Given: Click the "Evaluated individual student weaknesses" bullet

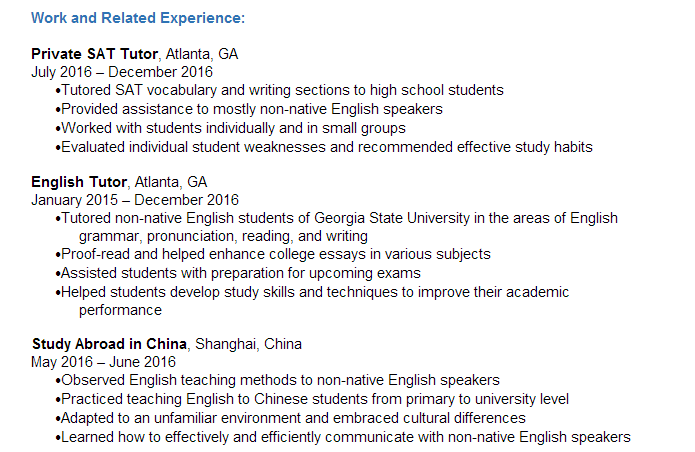Looking at the screenshot, I should tap(326, 147).
